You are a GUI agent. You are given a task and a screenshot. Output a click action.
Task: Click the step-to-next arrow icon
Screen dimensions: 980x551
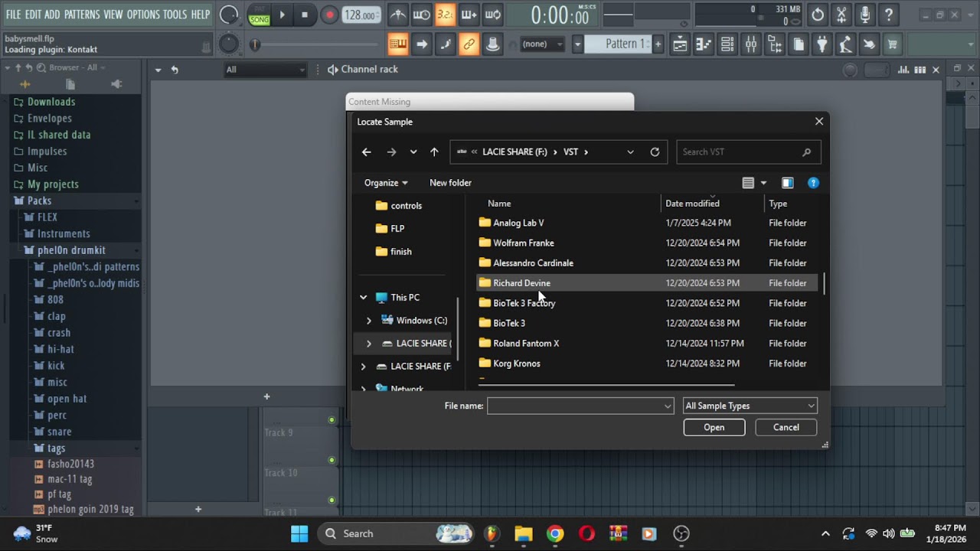click(421, 44)
